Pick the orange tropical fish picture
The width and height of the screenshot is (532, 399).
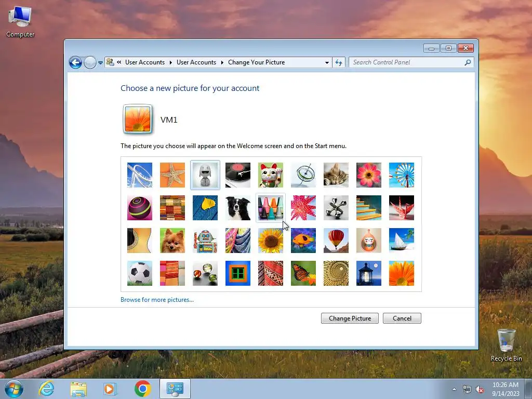pos(303,241)
